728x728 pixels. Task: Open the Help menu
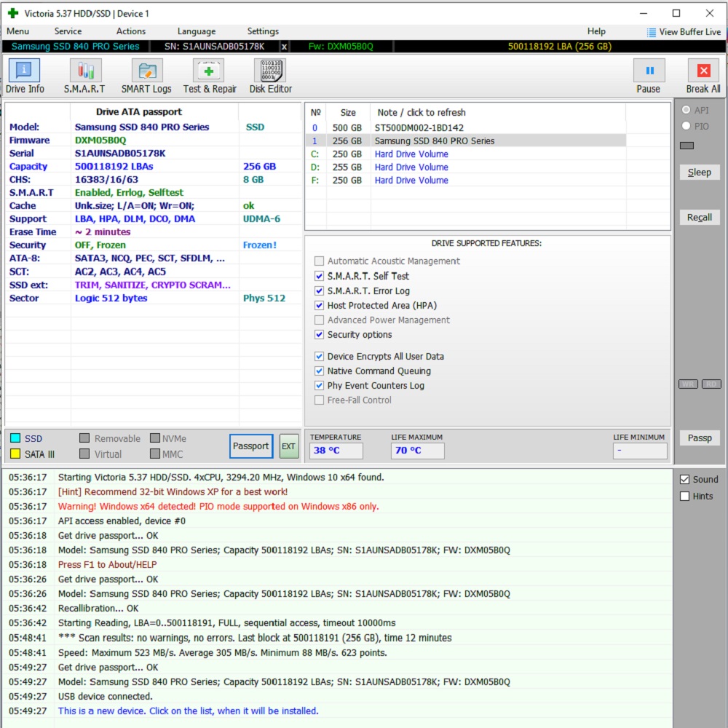coord(596,31)
